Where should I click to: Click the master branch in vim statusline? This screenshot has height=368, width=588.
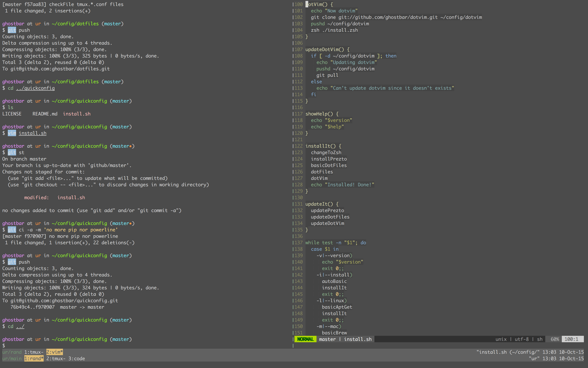click(327, 339)
